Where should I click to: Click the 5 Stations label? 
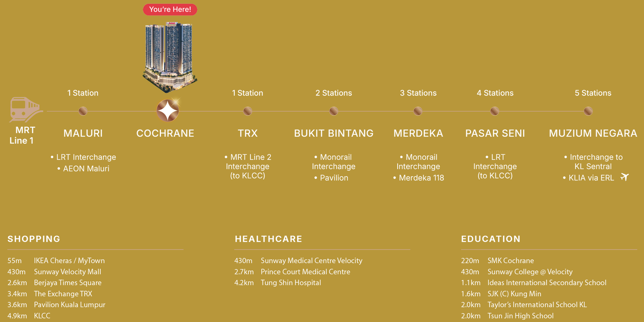pos(593,93)
